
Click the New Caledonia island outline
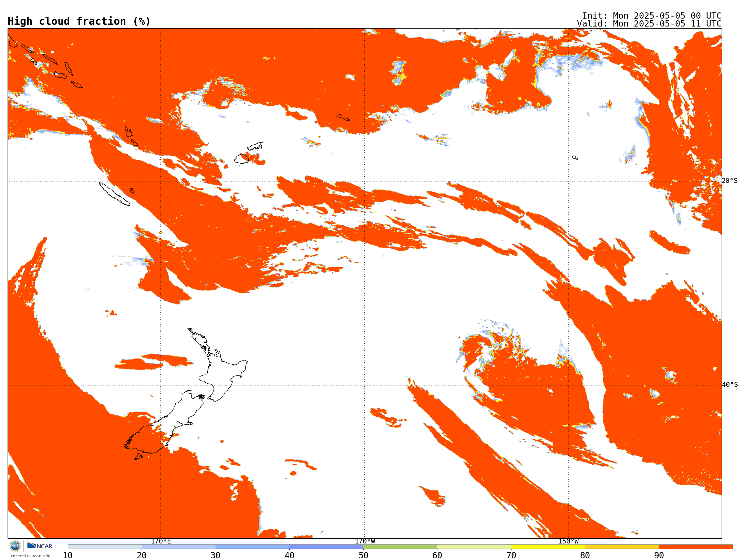tap(114, 194)
